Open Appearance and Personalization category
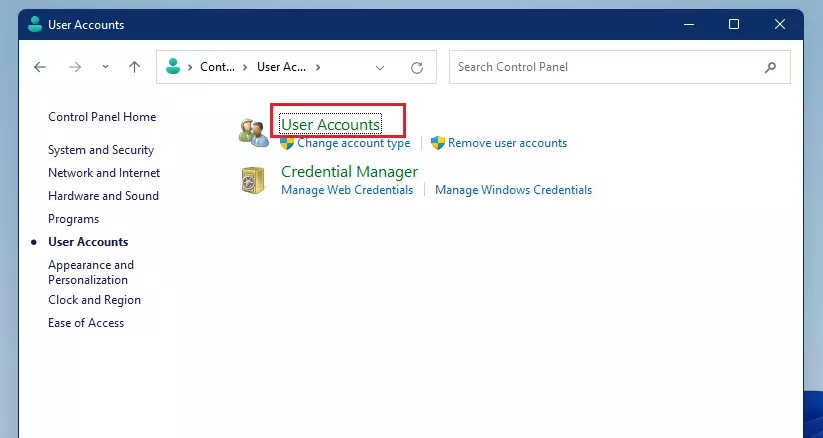This screenshot has width=823, height=438. click(91, 272)
